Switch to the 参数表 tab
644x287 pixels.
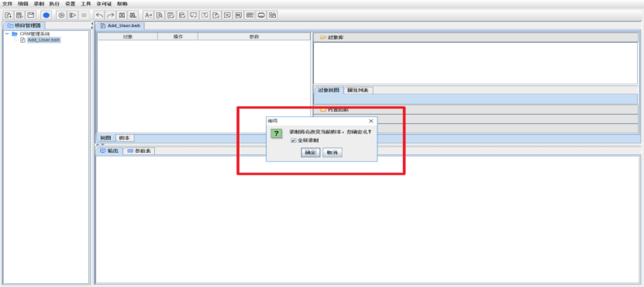point(139,151)
